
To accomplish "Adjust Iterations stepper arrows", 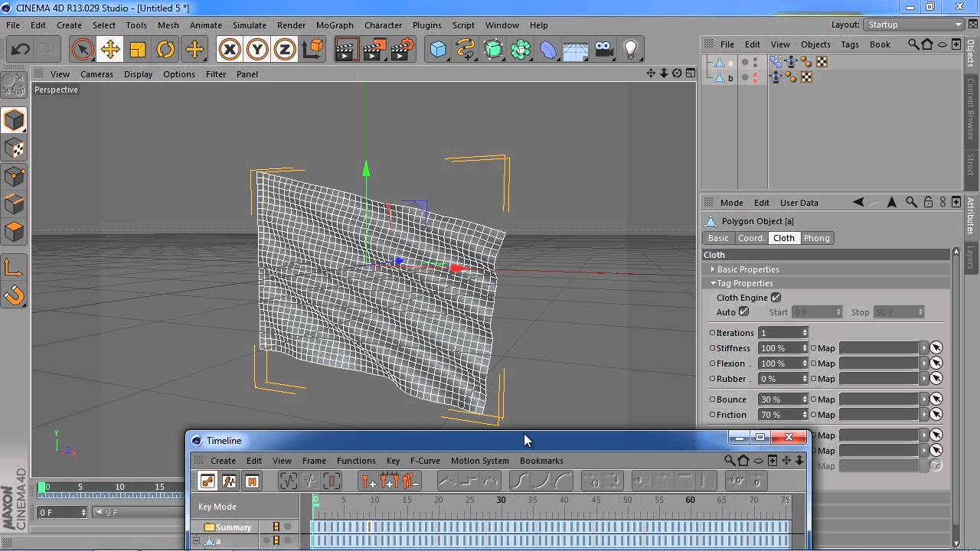I will pos(805,333).
